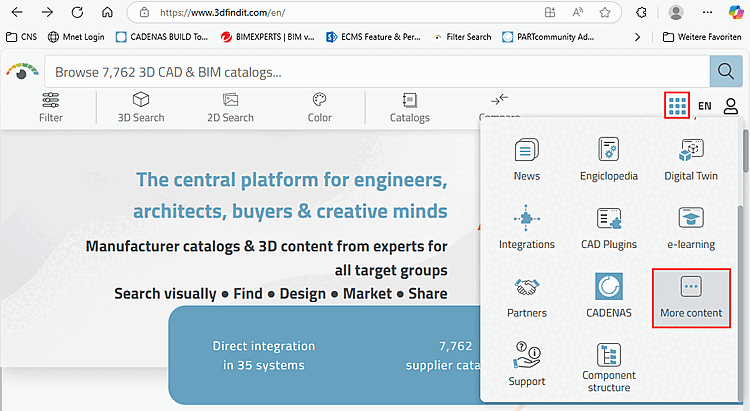Select the Digital Twin item
750x411 pixels.
coord(691,160)
